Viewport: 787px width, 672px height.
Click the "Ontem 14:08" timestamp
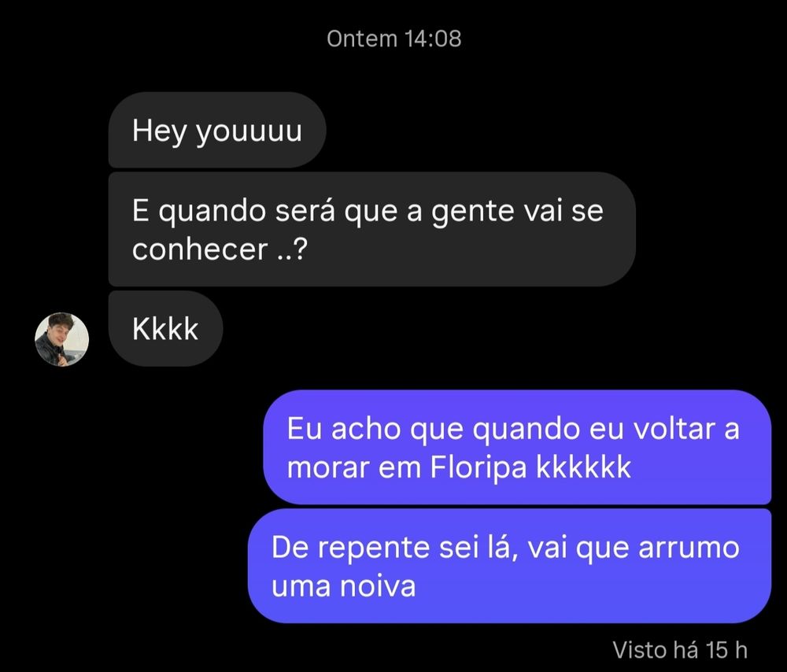[x=394, y=39]
